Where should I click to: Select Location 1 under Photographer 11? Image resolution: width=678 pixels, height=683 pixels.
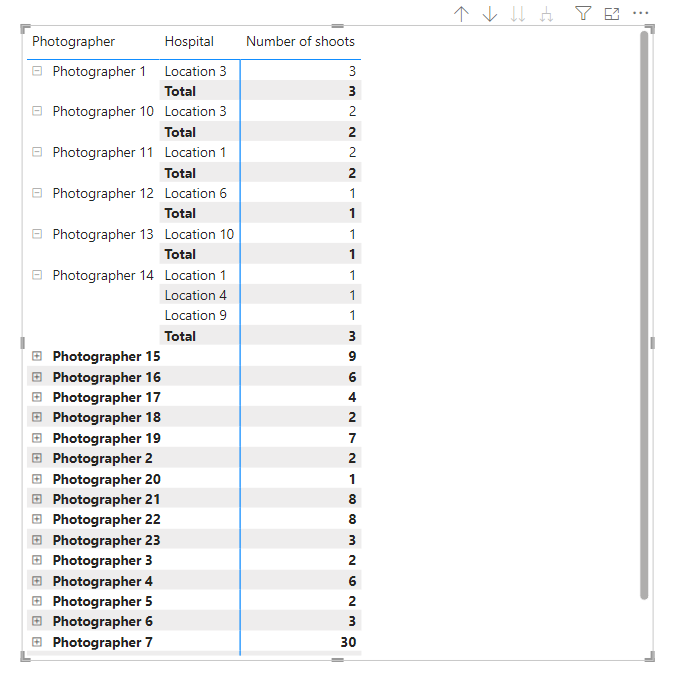pyautogui.click(x=195, y=152)
